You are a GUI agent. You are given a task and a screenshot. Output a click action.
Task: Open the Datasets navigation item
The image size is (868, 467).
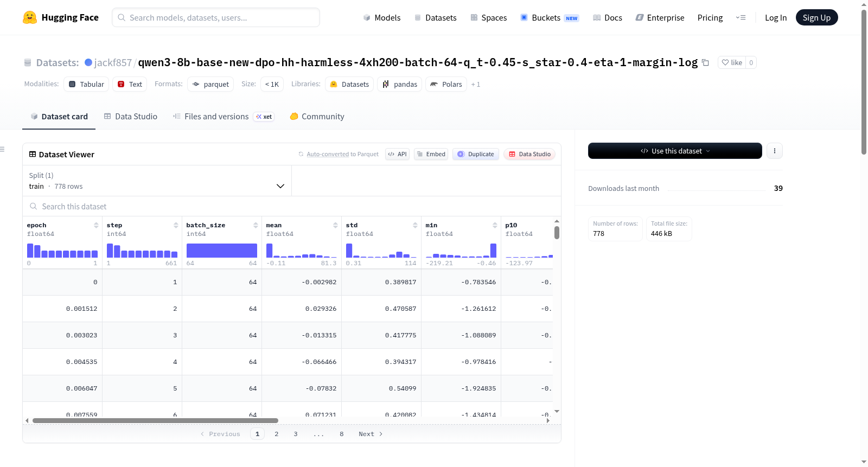(x=435, y=17)
